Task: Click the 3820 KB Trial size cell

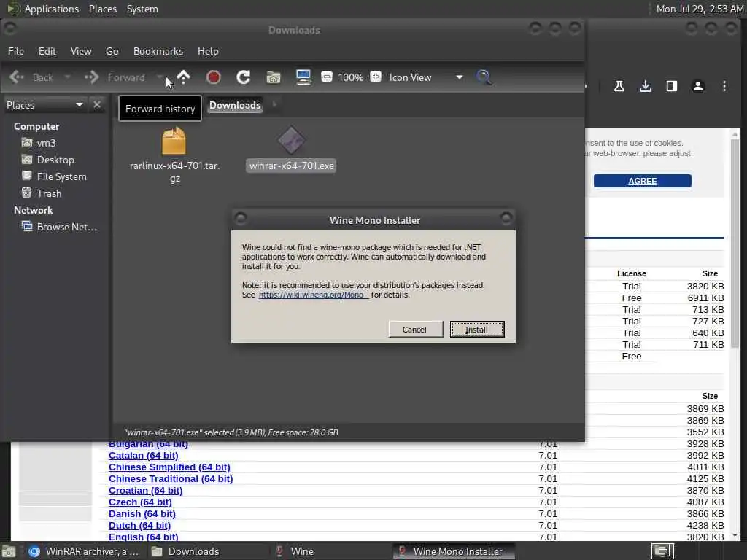Action: pos(705,286)
